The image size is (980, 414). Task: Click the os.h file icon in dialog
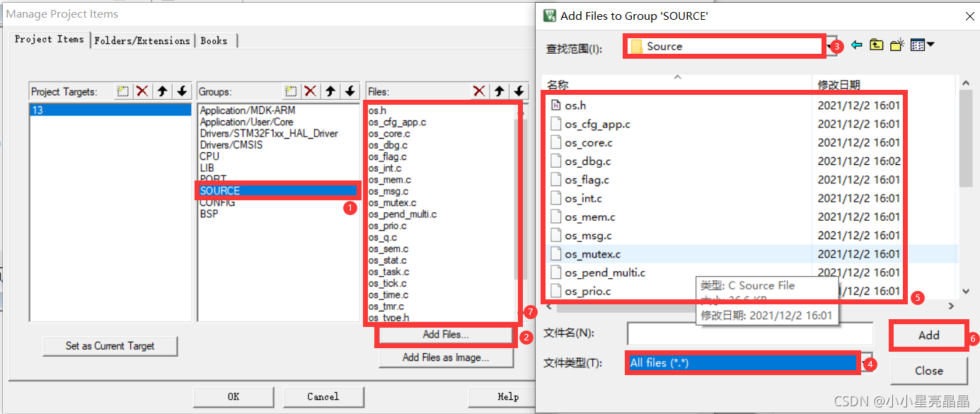click(555, 105)
